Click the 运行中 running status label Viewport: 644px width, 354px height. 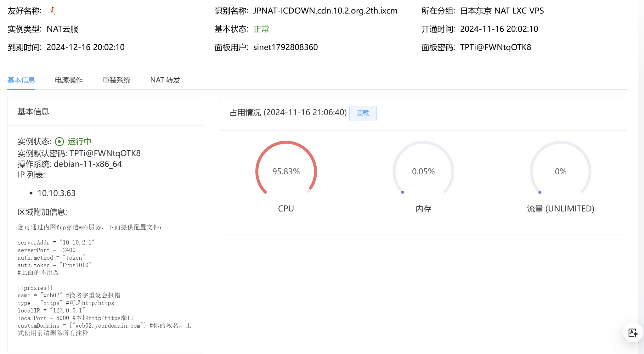tap(79, 142)
